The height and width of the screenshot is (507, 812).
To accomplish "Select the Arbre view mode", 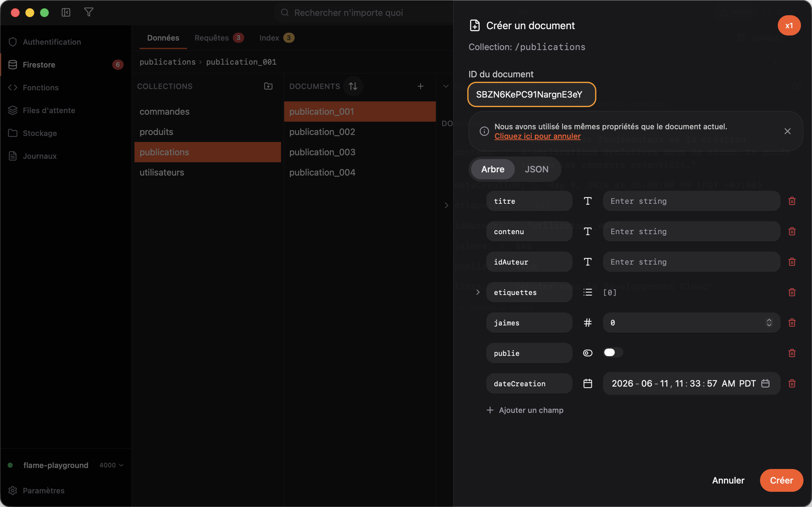I will pyautogui.click(x=493, y=169).
